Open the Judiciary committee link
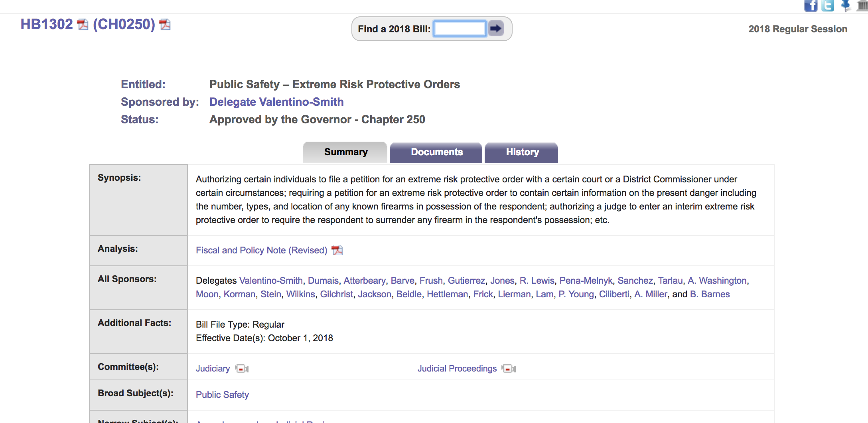The width and height of the screenshot is (868, 423). pos(213,369)
